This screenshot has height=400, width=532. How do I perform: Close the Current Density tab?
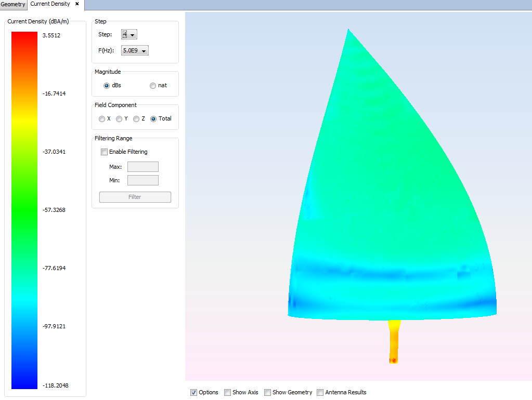(x=77, y=4)
